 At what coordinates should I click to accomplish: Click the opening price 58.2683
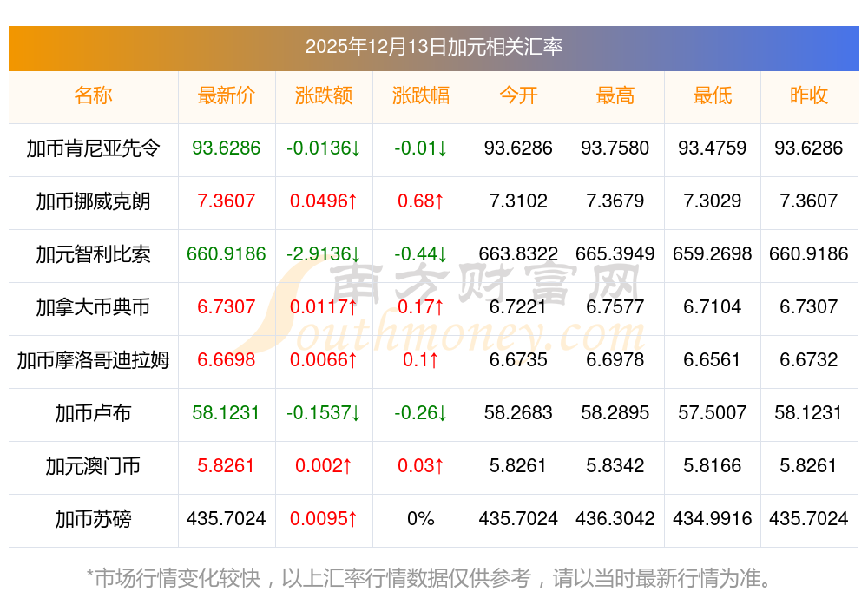click(x=518, y=413)
